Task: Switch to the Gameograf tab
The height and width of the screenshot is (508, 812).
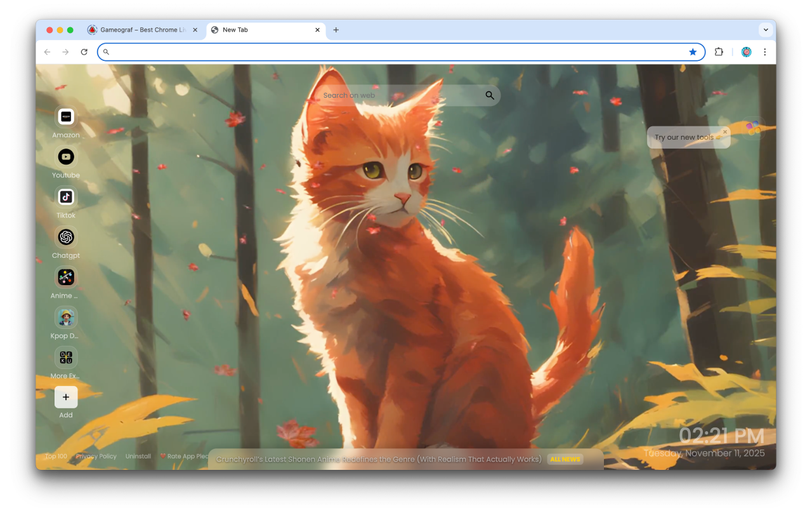Action: 143,30
